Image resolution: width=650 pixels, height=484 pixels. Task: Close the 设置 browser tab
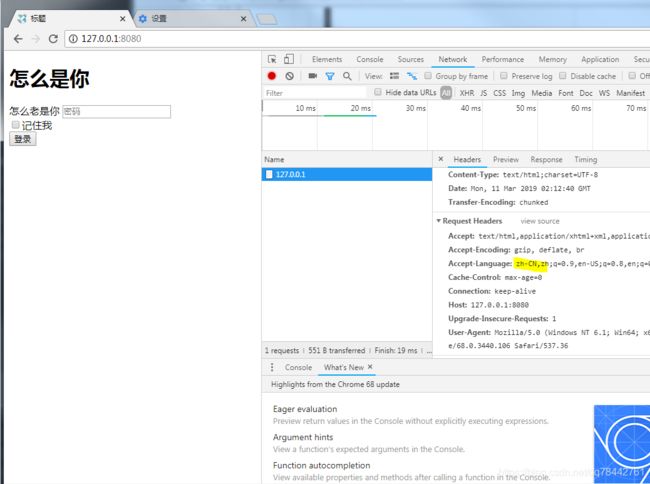pos(243,19)
